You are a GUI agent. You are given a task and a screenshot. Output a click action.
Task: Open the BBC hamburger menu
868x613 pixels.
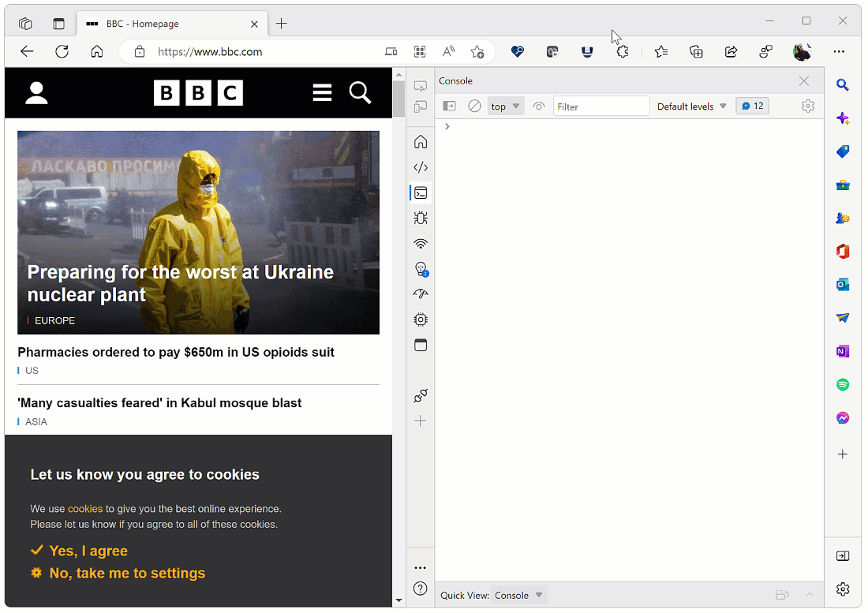(x=322, y=92)
